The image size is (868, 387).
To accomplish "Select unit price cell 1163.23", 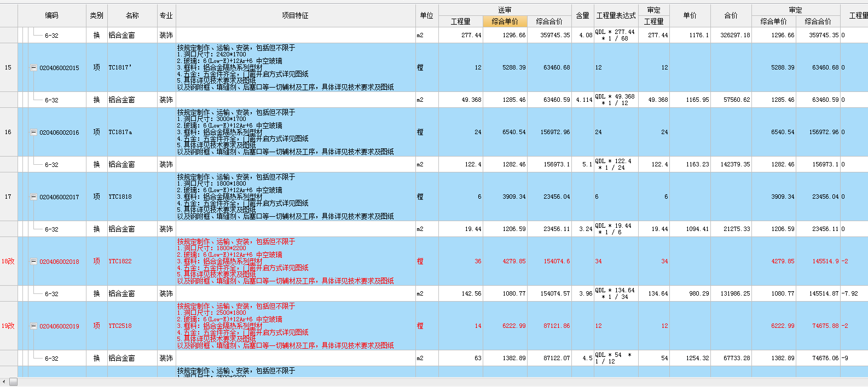I will click(x=690, y=165).
